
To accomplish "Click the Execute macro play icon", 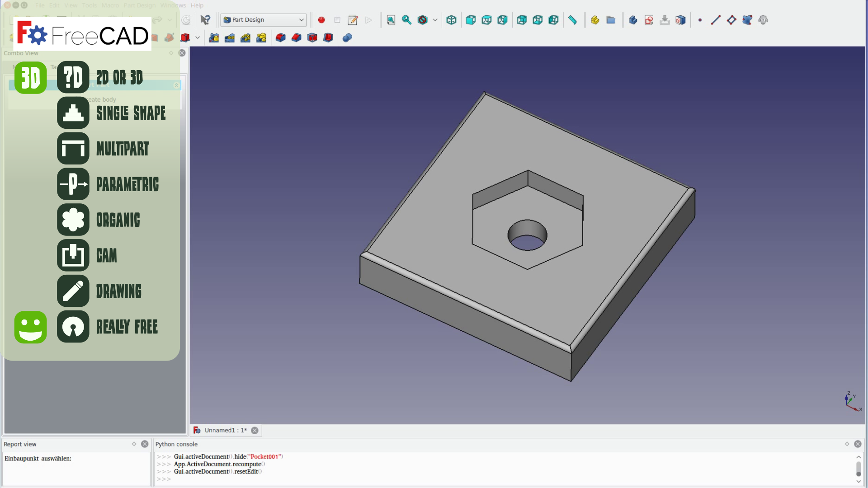I will pyautogui.click(x=368, y=20).
